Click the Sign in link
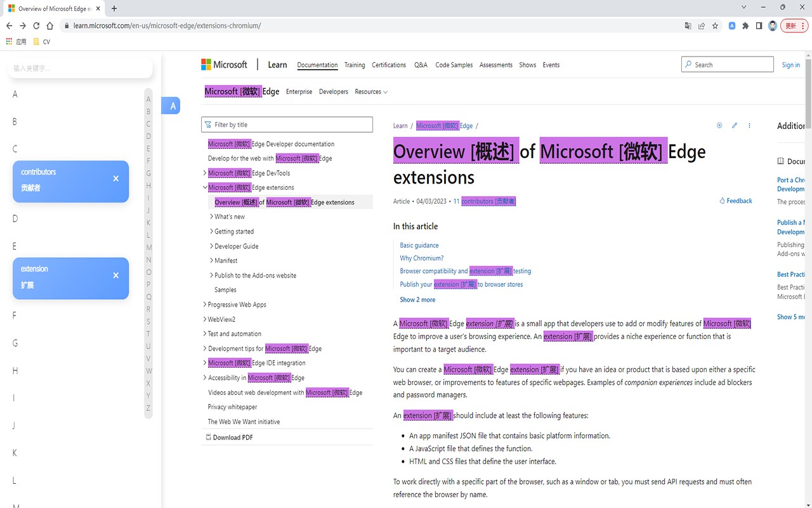This screenshot has height=508, width=812. (791, 65)
